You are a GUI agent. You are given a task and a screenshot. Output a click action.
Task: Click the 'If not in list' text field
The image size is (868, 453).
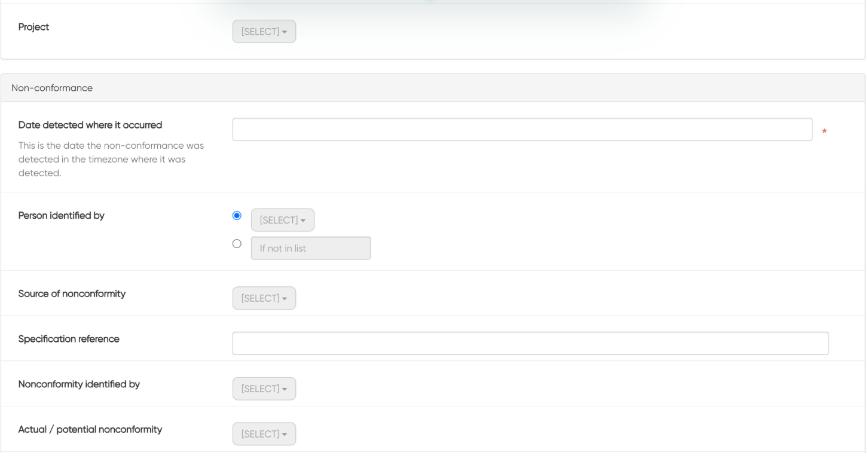[x=311, y=248]
